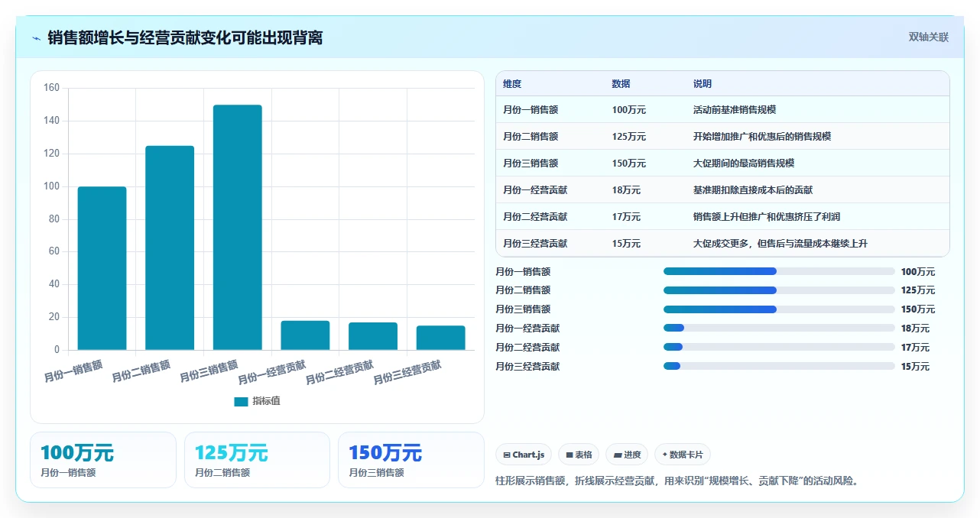Click the 月份二经营贡献 bar in the chart
The image size is (980, 518).
tap(373, 336)
